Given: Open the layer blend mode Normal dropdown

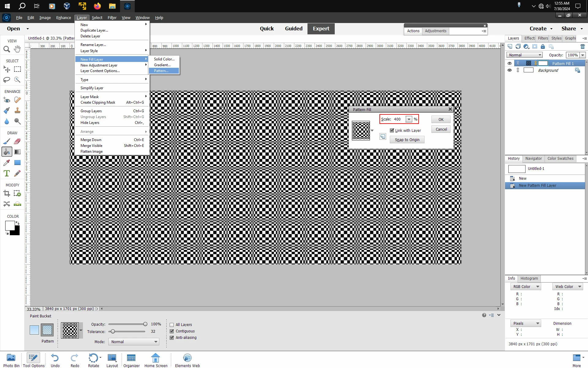Looking at the screenshot, I should click(524, 55).
